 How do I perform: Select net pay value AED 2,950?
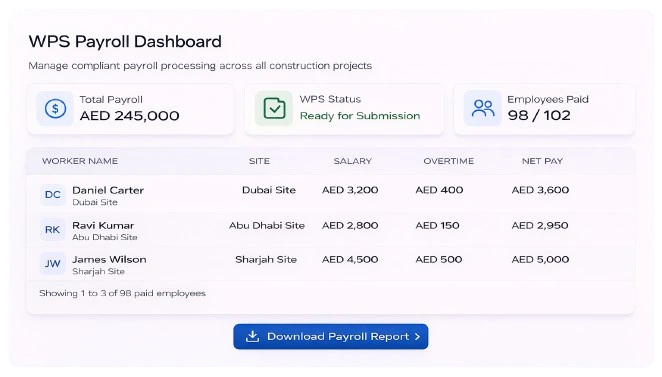point(540,225)
